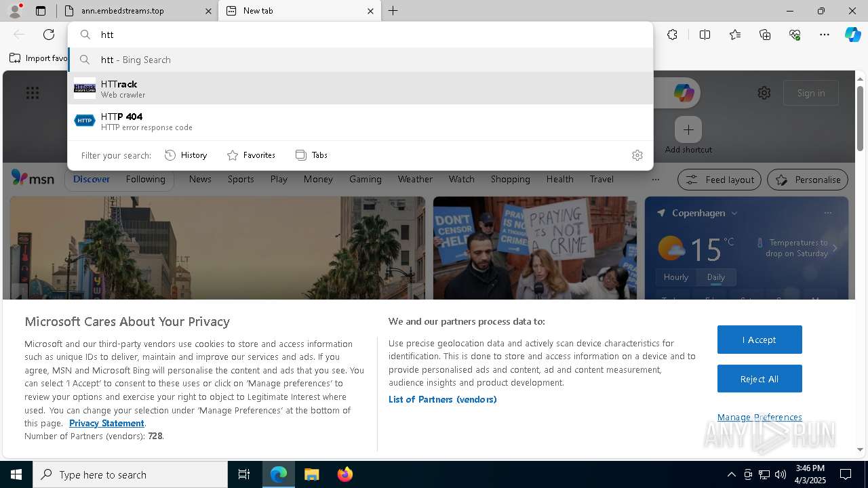Open Settings and more ellipsis menu
The width and height of the screenshot is (868, 488).
click(825, 35)
